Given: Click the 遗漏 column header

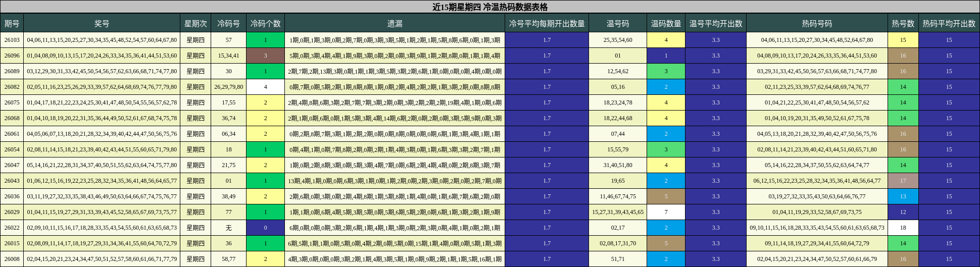Looking at the screenshot, I should [x=395, y=23].
